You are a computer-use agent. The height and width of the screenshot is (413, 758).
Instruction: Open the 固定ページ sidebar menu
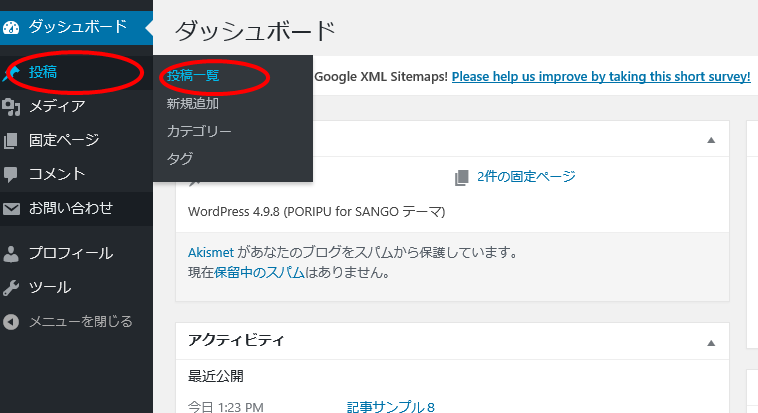[76, 141]
